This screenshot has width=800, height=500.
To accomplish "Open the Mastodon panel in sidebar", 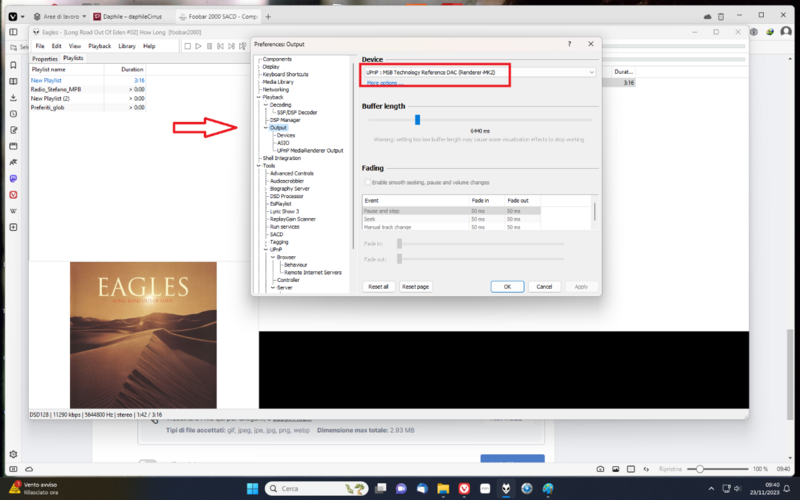I will coord(13,178).
